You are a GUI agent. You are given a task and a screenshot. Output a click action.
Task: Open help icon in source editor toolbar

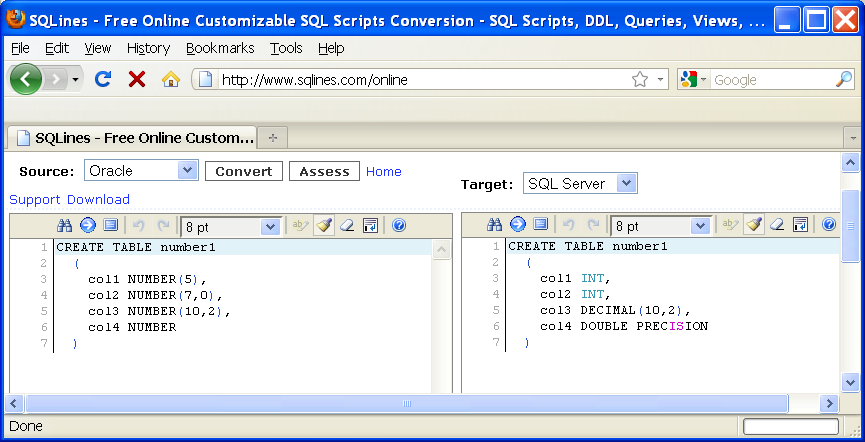[x=398, y=225]
